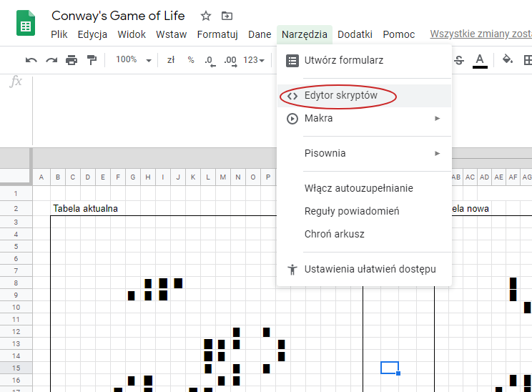532x392 pixels.
Task: Click the move to folder icon
Action: coord(227,16)
